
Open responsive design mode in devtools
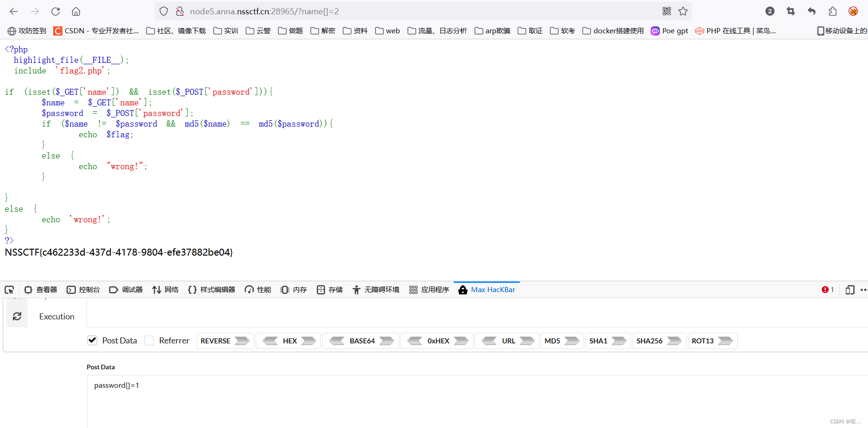pos(850,290)
